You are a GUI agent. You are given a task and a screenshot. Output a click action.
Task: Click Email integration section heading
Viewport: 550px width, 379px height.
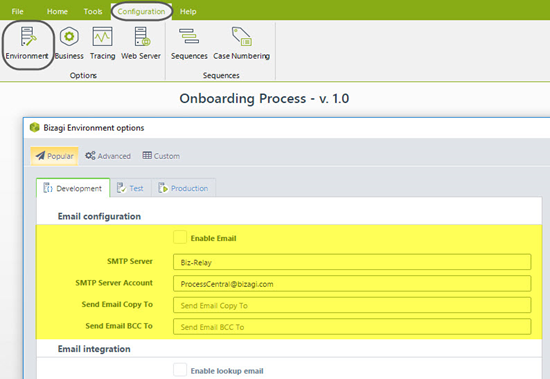(94, 349)
